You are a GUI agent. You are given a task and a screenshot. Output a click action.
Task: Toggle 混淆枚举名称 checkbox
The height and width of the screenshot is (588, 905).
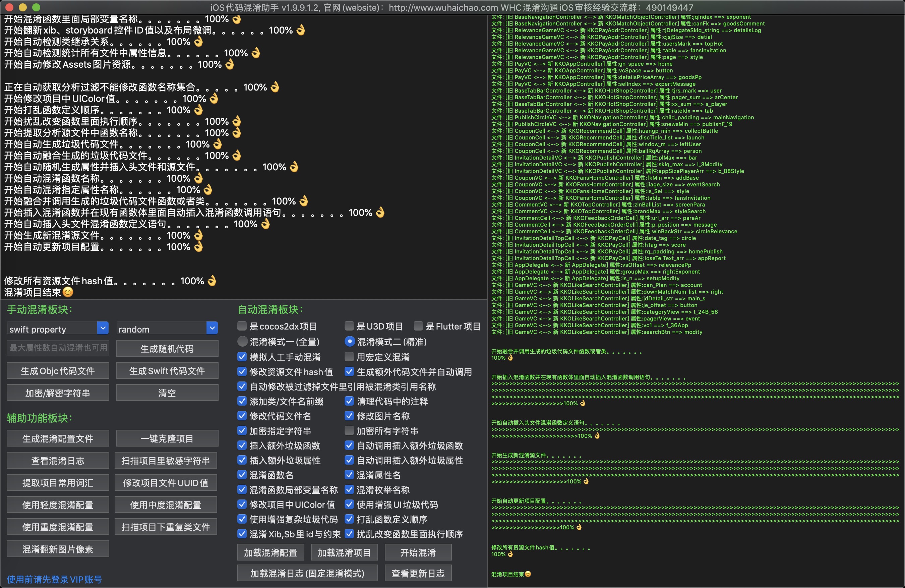[x=349, y=489]
